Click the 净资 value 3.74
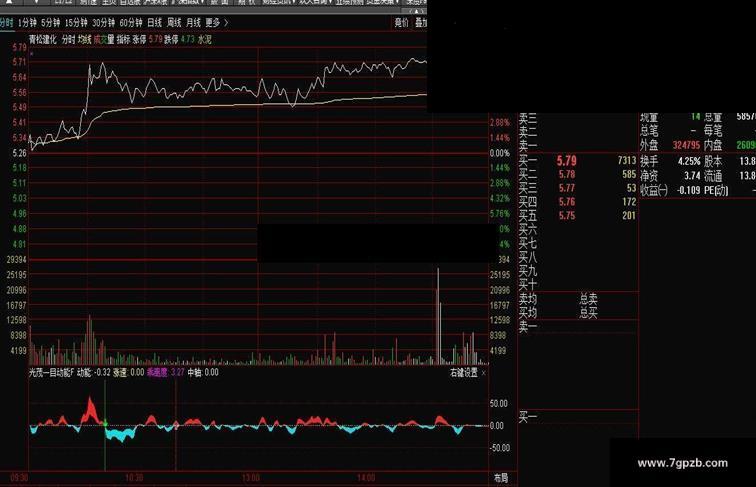Screen dimensions: 756x487 pyautogui.click(x=691, y=176)
